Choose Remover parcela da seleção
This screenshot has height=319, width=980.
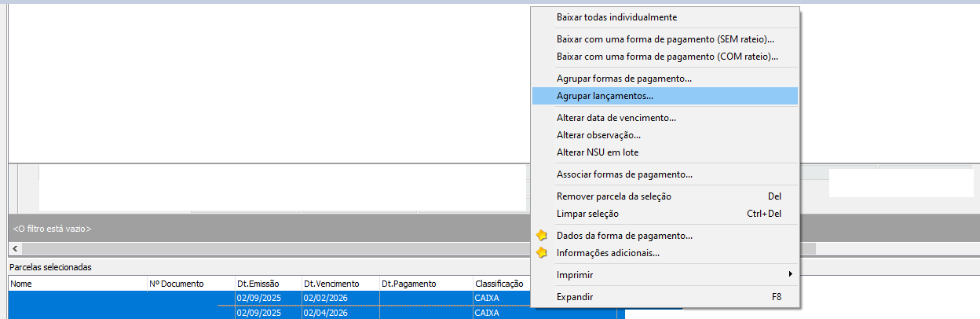(x=613, y=196)
